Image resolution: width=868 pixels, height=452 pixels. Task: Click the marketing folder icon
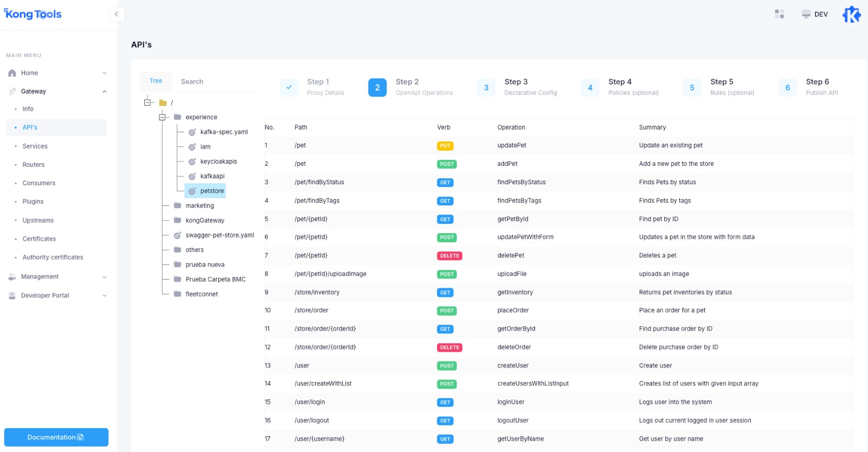coord(177,205)
